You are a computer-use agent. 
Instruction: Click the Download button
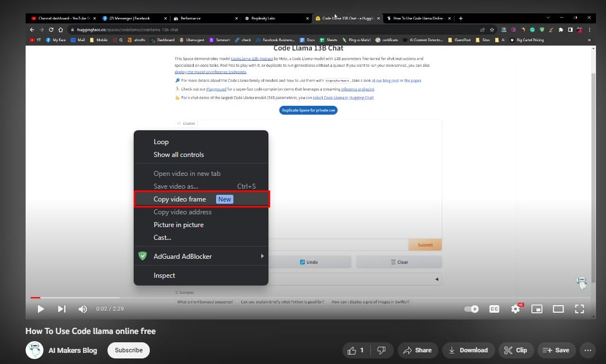coord(468,350)
